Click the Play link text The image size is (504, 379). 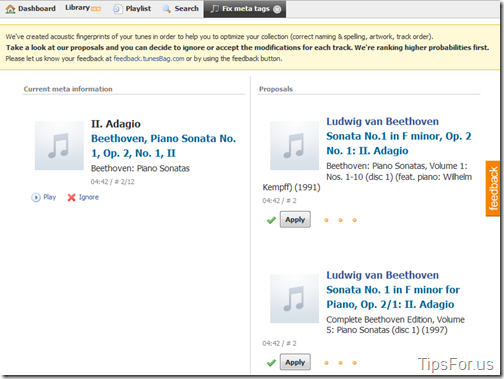(49, 197)
